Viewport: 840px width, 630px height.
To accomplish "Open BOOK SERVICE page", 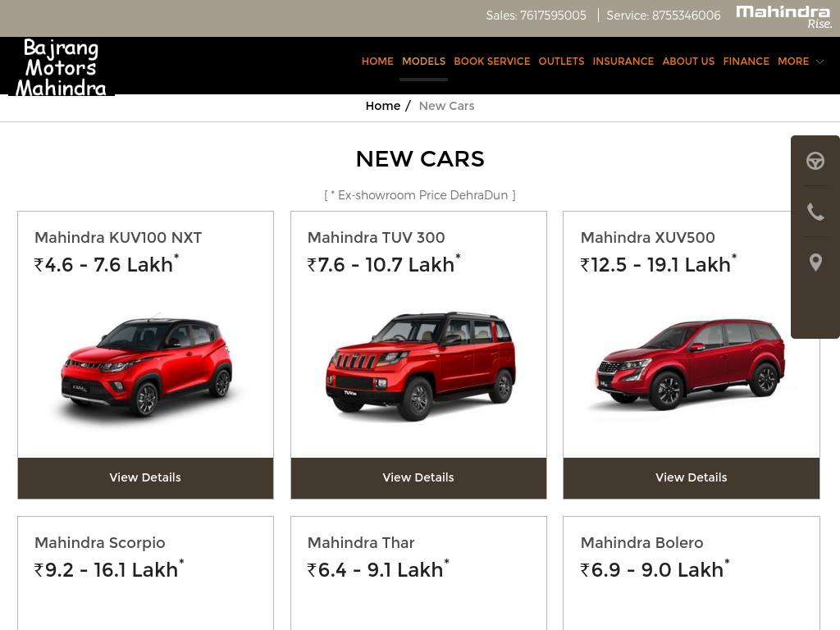I will point(492,61).
